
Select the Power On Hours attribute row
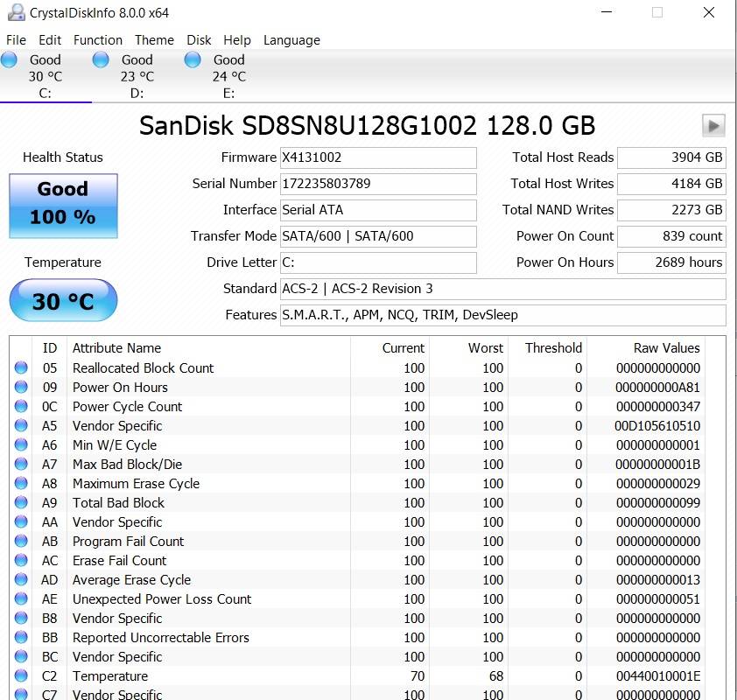(120, 388)
